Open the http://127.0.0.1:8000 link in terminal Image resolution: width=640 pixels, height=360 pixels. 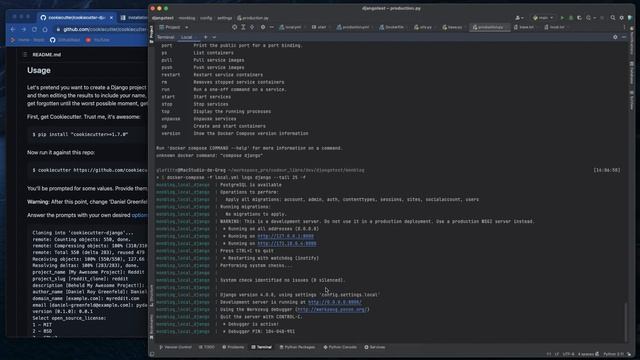285,236
